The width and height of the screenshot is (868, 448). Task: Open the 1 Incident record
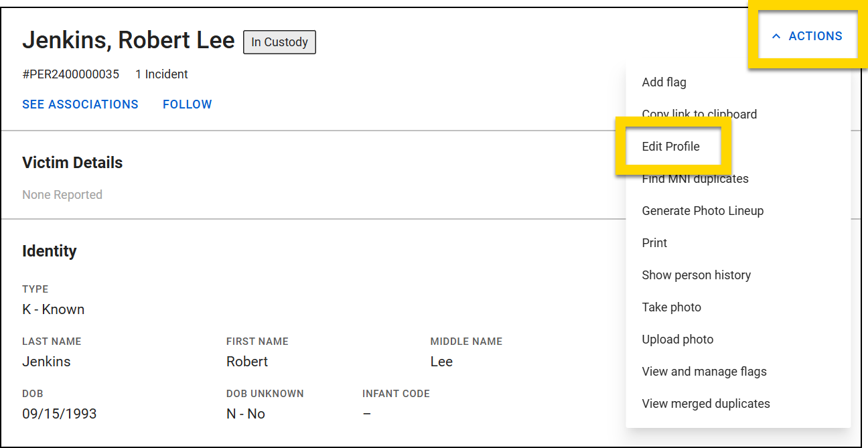(161, 74)
